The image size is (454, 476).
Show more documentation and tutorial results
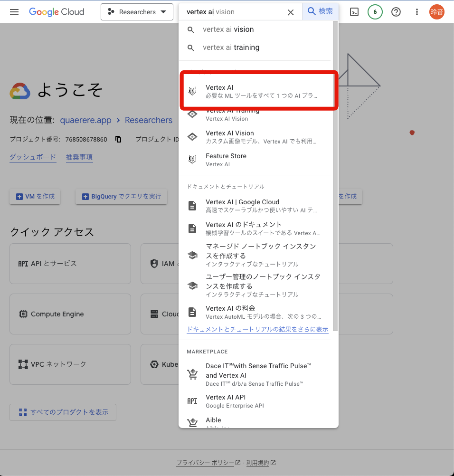point(257,329)
